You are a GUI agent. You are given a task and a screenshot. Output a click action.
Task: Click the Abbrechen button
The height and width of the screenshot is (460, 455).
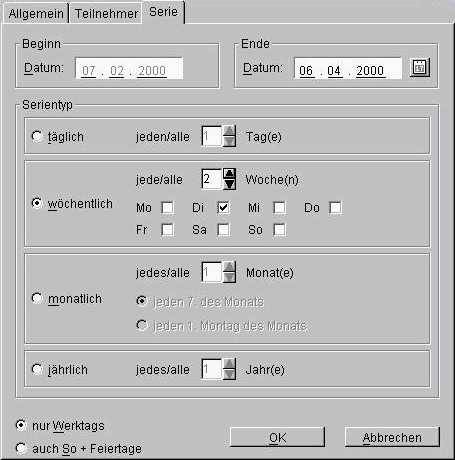[x=392, y=437]
